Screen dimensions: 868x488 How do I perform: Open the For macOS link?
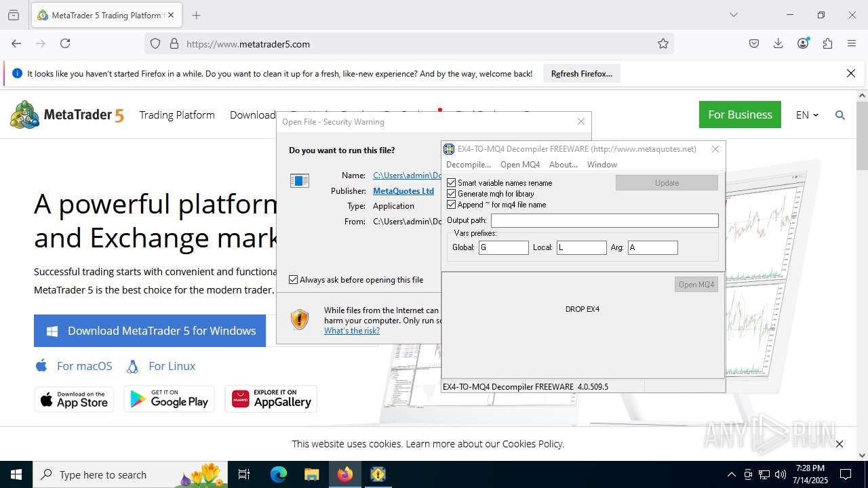(75, 366)
